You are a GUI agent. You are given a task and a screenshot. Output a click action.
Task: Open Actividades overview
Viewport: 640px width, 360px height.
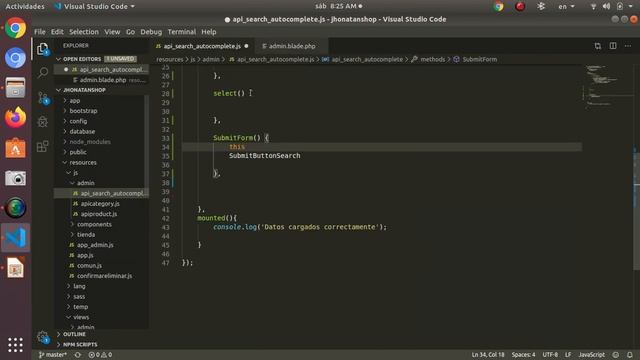click(25, 7)
